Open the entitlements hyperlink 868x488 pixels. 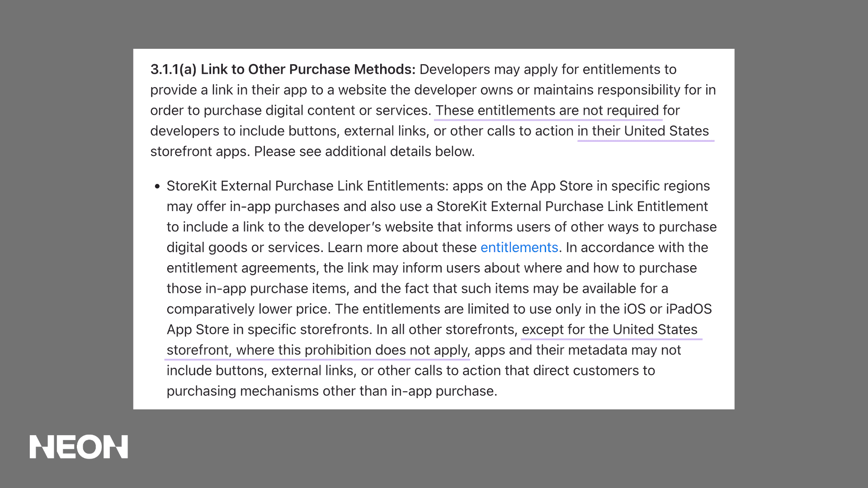(x=519, y=248)
